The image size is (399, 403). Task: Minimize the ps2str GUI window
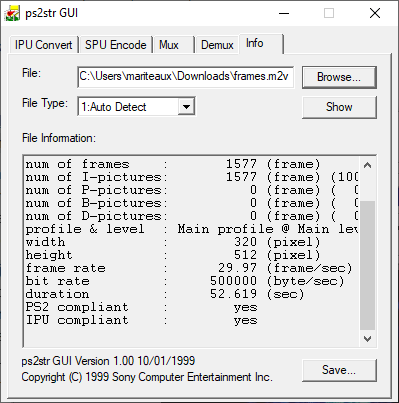point(284,13)
